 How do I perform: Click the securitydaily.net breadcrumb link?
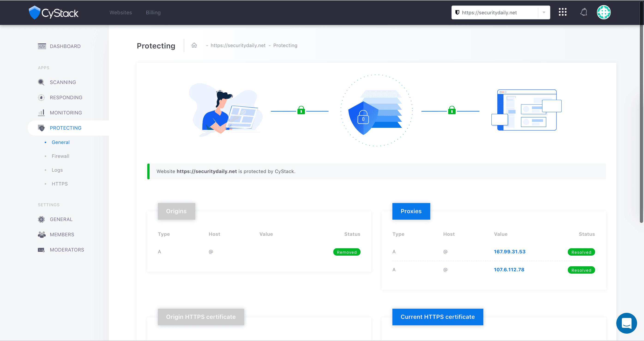238,45
